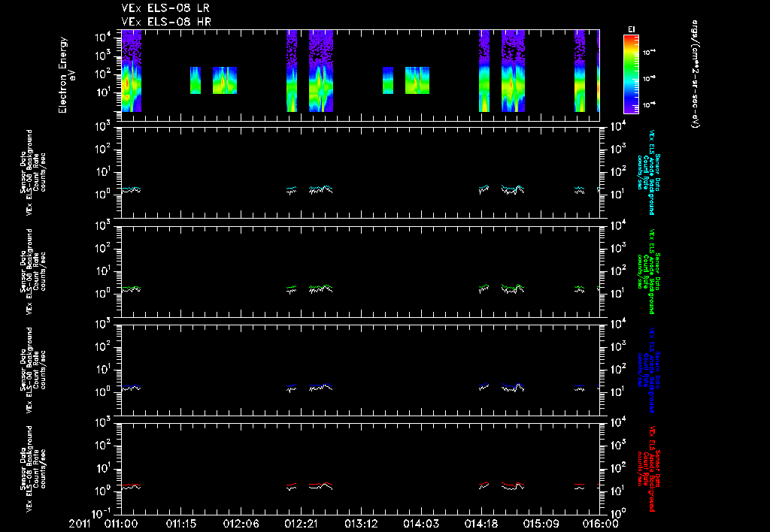Click the 'VEx ELS-08 LR' title line

[x=165, y=8]
